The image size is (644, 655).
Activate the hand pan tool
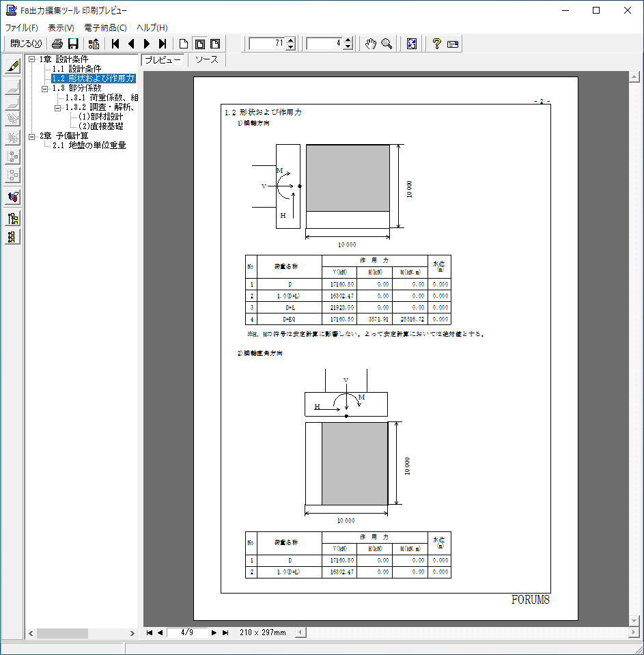pos(370,44)
